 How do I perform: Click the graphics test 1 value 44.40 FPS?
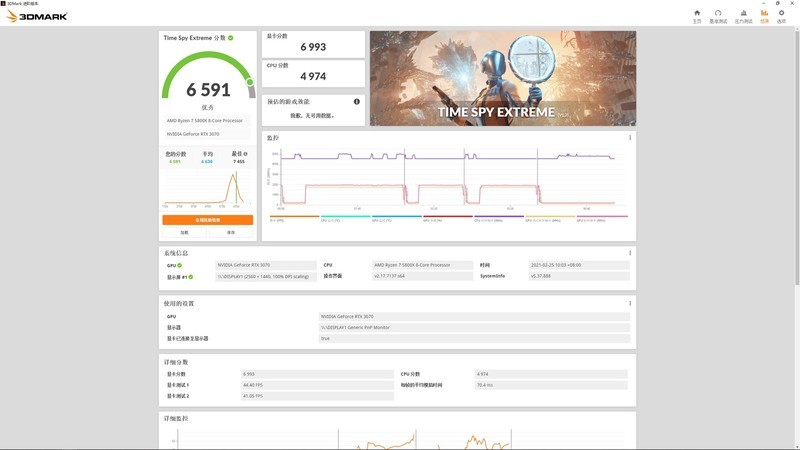pos(317,385)
